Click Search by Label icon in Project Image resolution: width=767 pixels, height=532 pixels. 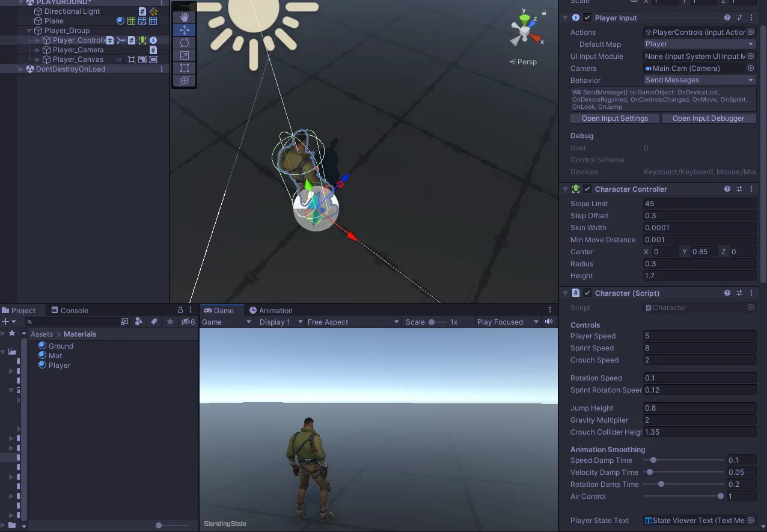[x=154, y=322]
